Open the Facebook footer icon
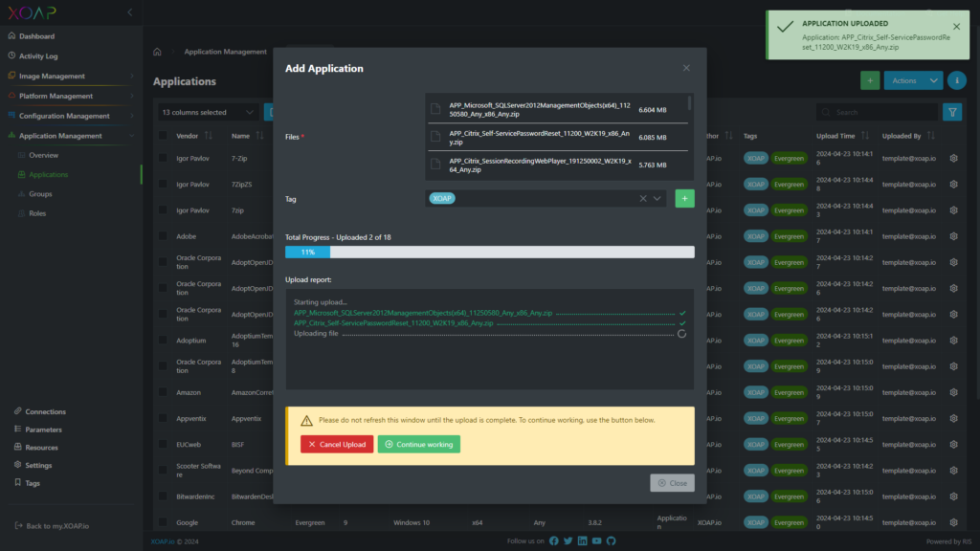 (x=554, y=541)
